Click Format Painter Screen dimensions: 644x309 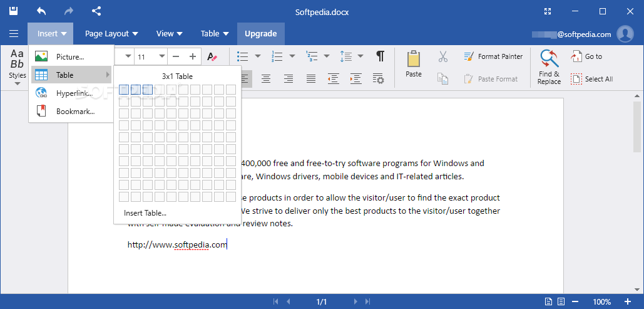[493, 56]
